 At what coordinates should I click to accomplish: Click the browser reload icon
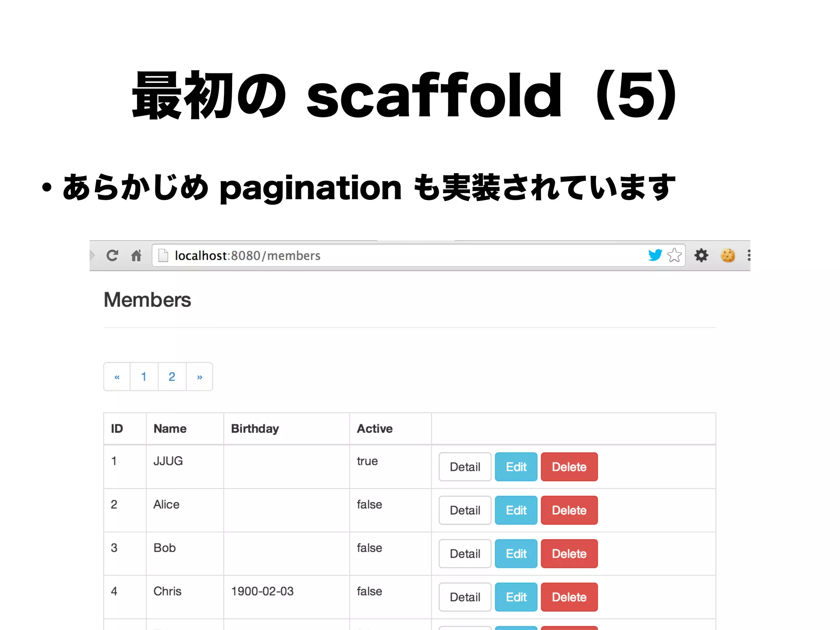click(x=112, y=256)
